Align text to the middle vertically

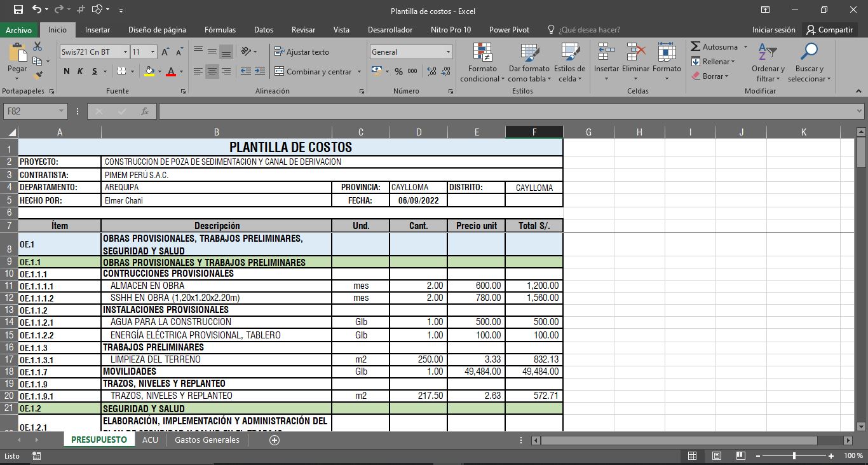[x=212, y=51]
